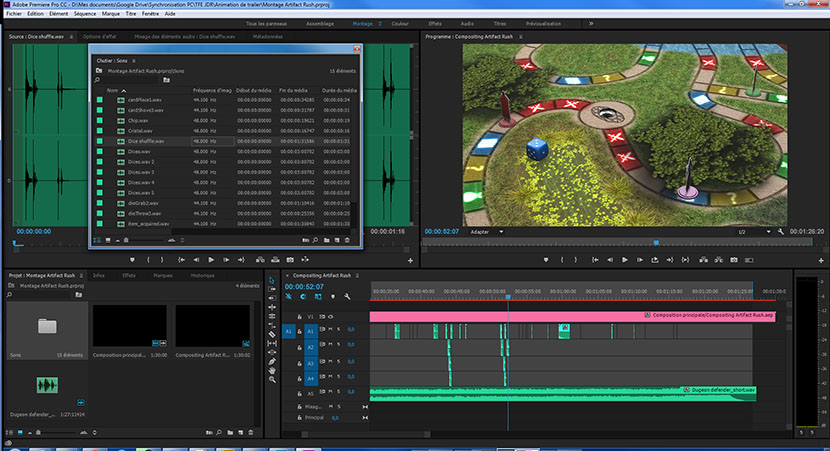830x451 pixels.
Task: Open timeline display settings wrench
Action: (x=347, y=297)
